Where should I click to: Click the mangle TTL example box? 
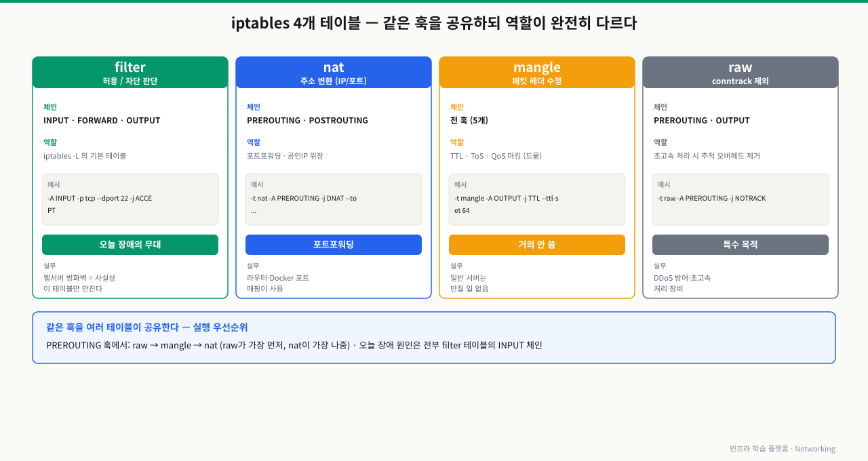[x=537, y=199]
